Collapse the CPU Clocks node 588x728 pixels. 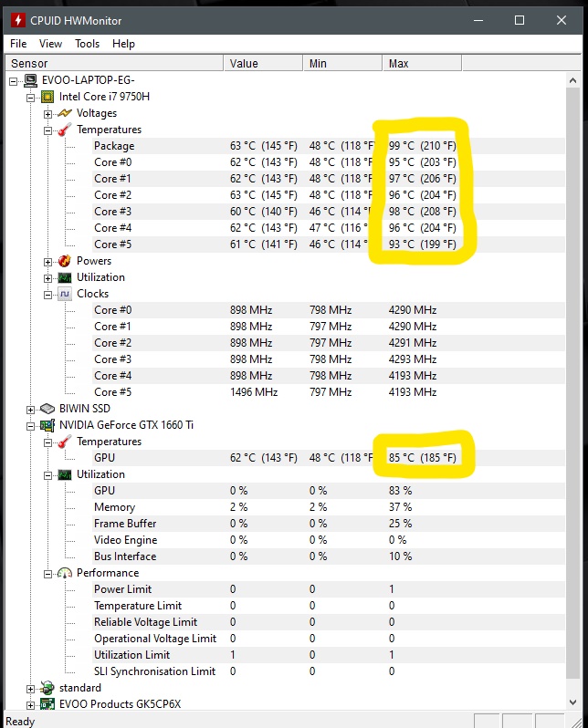48,294
